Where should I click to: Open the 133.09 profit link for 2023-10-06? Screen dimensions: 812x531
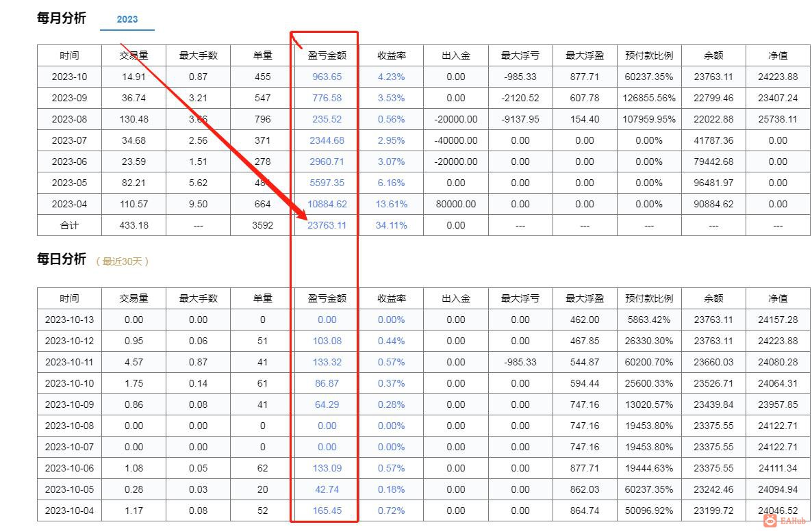pos(327,468)
